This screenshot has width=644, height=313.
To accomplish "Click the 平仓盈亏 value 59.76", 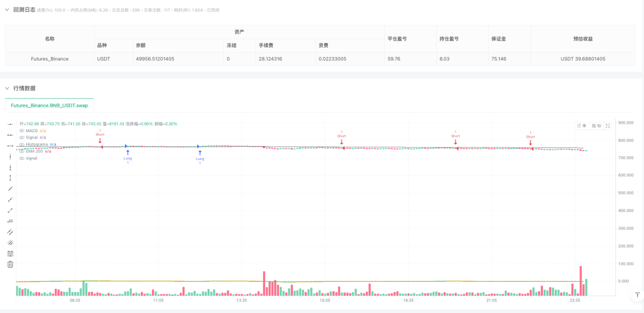I will tap(394, 59).
